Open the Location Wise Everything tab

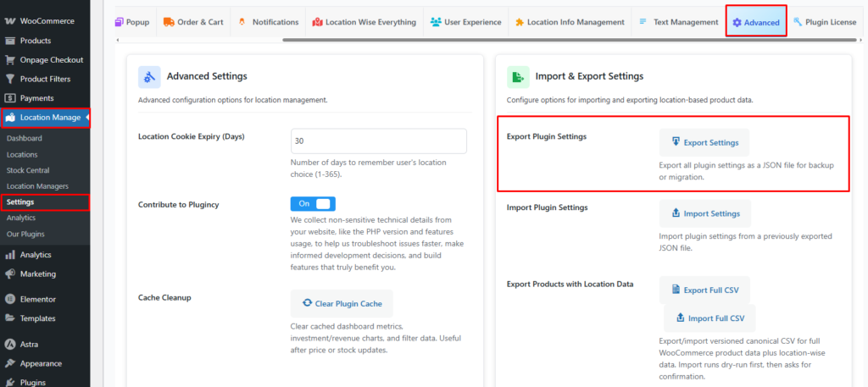(364, 22)
